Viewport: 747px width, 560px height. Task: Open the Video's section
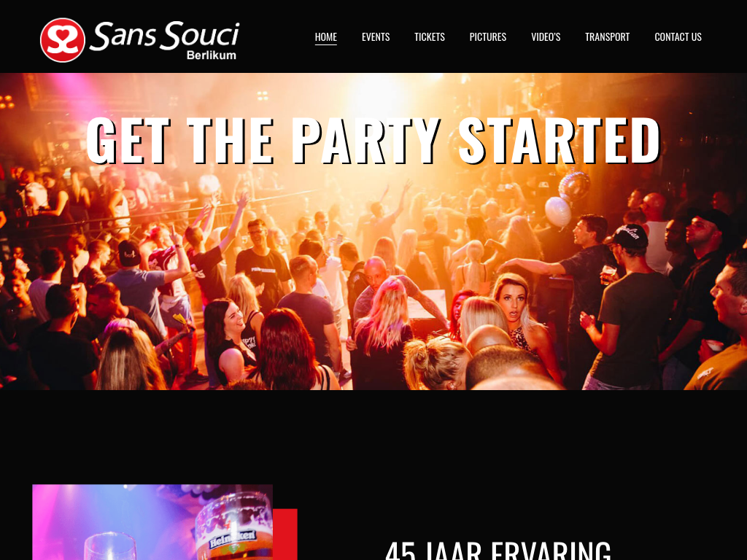[x=546, y=36]
